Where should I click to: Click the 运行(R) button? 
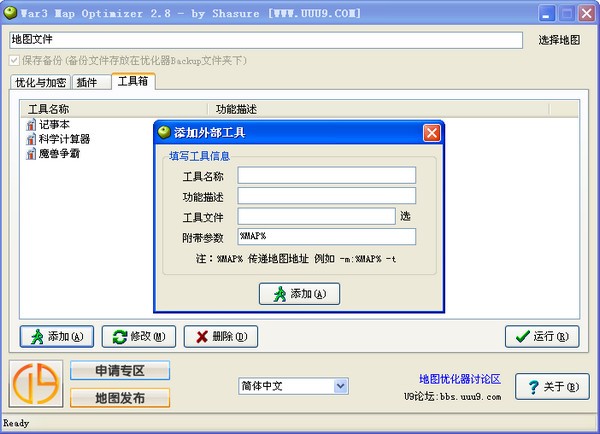[542, 337]
